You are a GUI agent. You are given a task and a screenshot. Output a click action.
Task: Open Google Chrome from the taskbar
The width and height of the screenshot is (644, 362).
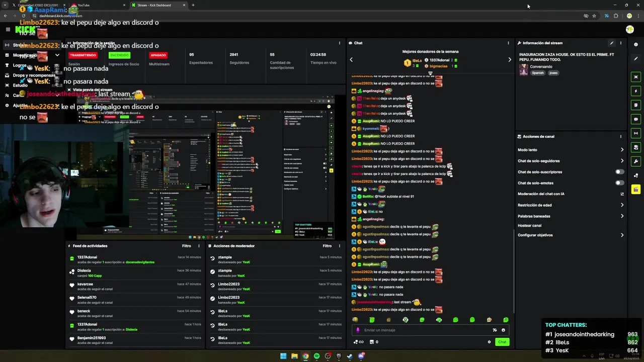(x=305, y=356)
